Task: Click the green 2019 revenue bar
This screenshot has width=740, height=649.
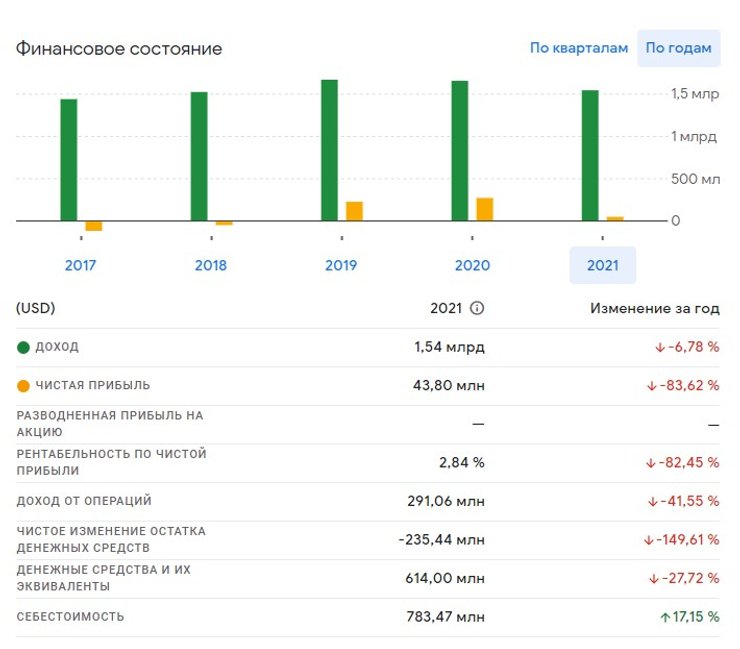Action: [329, 150]
